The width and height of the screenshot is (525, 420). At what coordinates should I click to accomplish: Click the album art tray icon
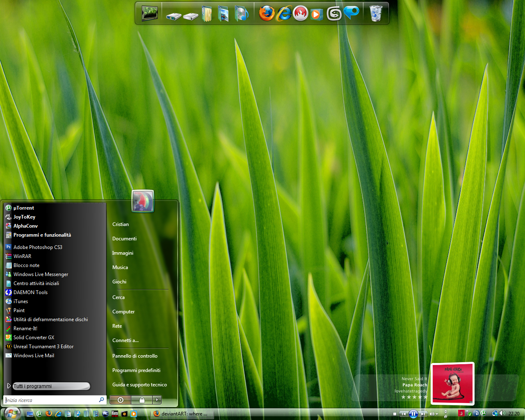pos(461,413)
